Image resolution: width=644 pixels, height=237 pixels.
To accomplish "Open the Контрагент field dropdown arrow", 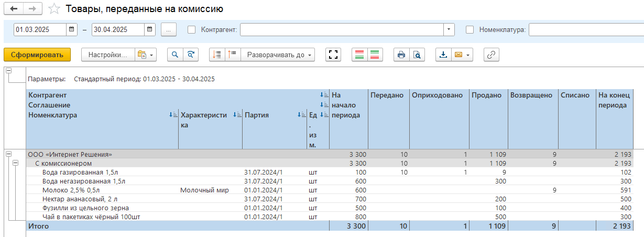I will coord(449,30).
